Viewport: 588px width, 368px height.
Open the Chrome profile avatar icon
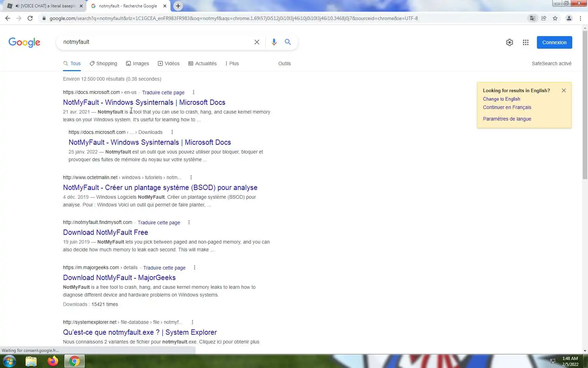tap(569, 18)
